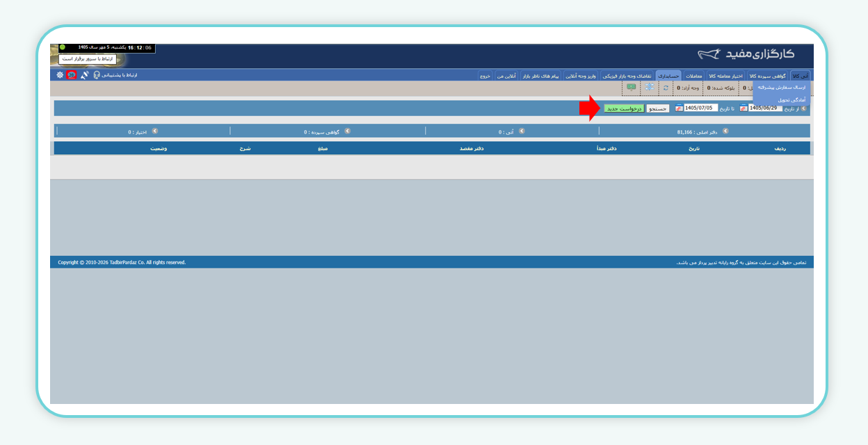Viewport: 868px width, 445px height.
Task: Click the refresh balance icon
Action: click(x=666, y=88)
